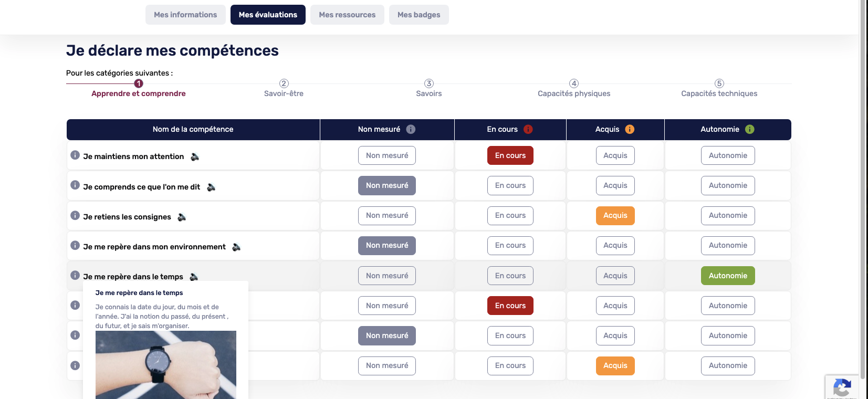Play audio for 'Je retiens les consignes'
Viewport: 868px width, 399px height.
pyautogui.click(x=182, y=217)
